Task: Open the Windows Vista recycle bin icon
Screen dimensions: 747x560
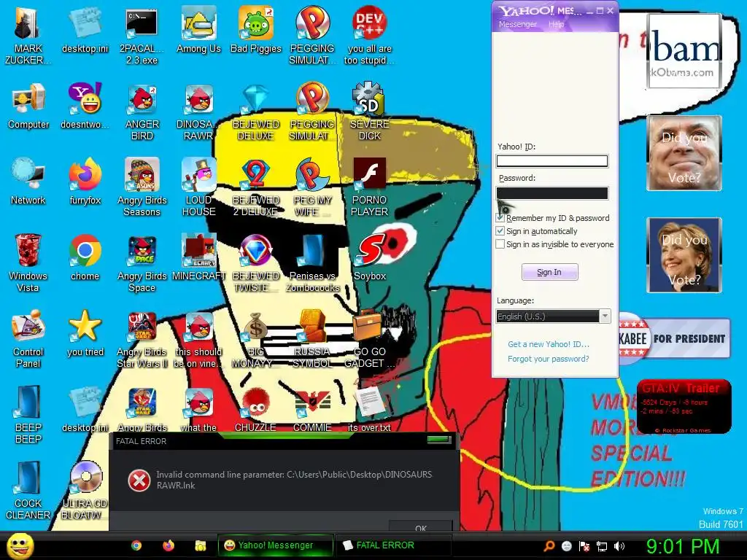Action: pyautogui.click(x=28, y=262)
